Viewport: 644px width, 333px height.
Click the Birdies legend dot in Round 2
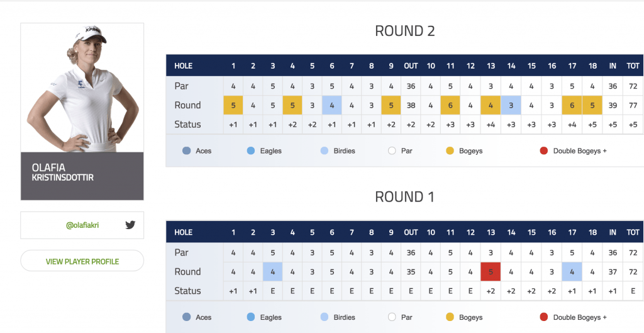[x=325, y=151]
